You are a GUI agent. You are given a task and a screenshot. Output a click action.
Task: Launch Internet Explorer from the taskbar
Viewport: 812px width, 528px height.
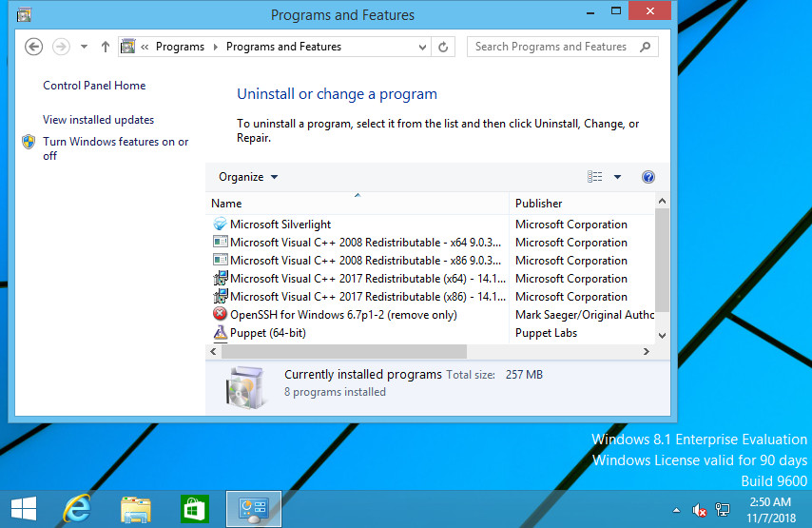tap(77, 509)
